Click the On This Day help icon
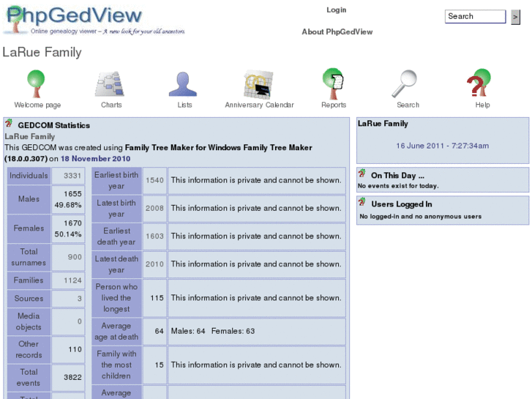The height and width of the screenshot is (399, 532). (x=362, y=174)
